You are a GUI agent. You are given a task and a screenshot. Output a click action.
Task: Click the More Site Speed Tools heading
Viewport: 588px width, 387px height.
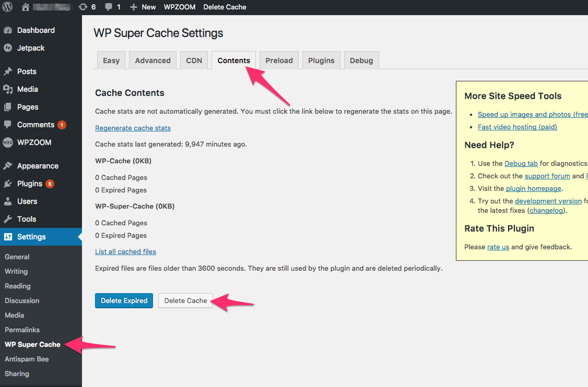(513, 96)
